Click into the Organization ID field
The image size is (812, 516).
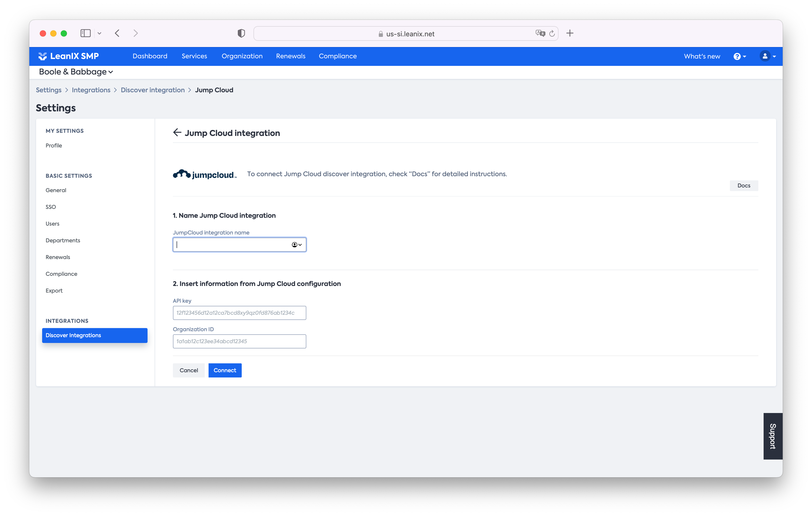tap(239, 341)
